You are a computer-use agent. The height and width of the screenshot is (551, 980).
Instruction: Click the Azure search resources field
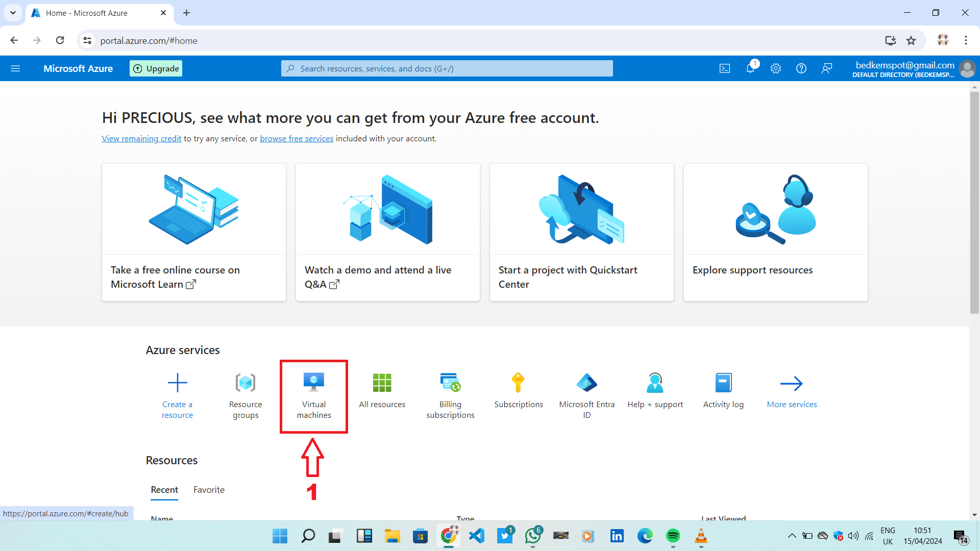447,68
